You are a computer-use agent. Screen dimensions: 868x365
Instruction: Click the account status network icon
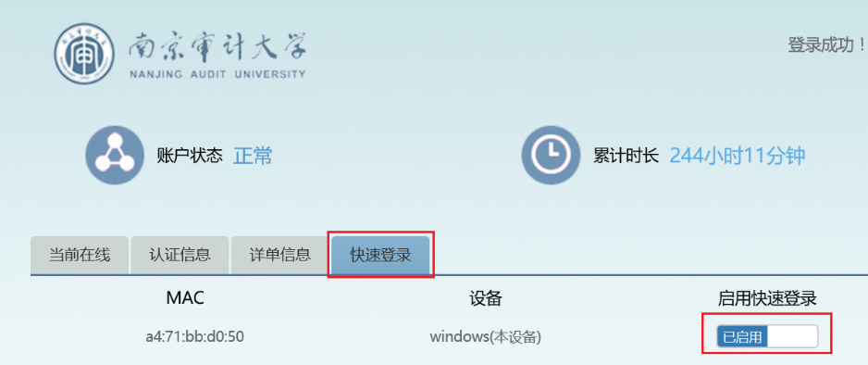pos(115,155)
